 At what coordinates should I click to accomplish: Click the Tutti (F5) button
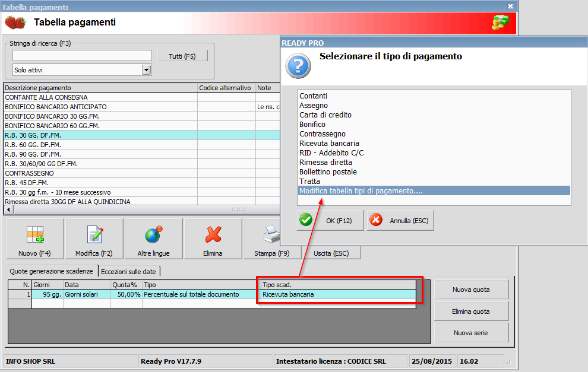point(182,56)
